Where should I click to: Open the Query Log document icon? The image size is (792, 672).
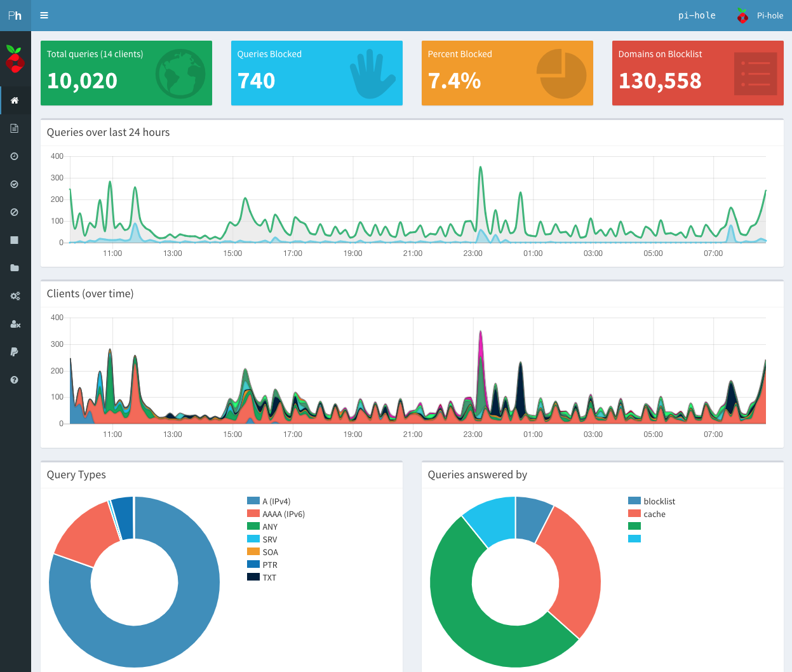tap(15, 128)
